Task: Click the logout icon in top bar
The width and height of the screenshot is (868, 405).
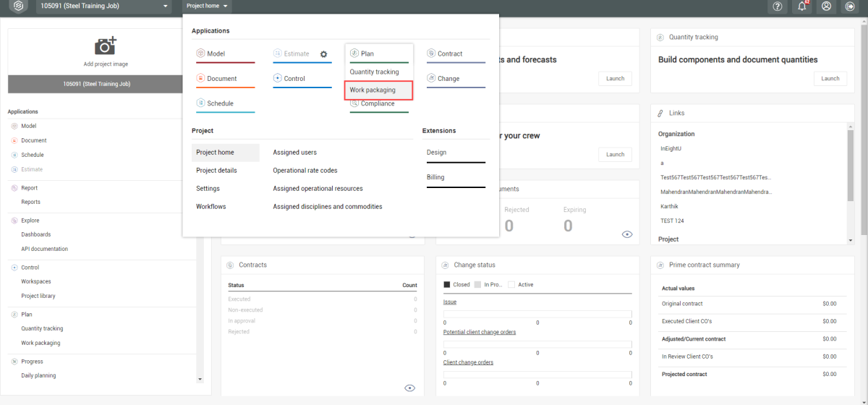Action: (x=850, y=7)
